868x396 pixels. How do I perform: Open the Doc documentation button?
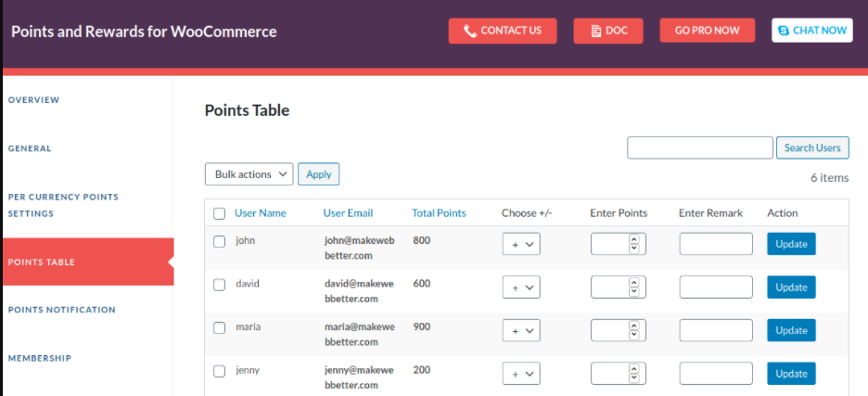[608, 31]
